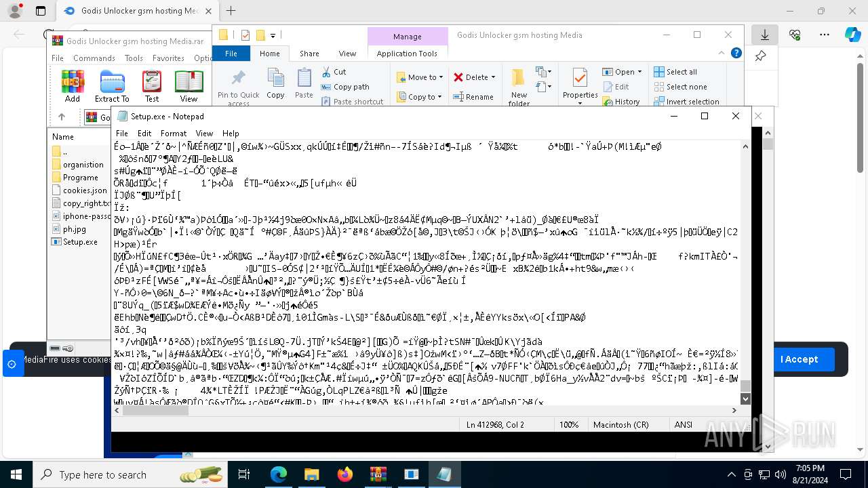Click Edit in Explorer ribbon
868x488 pixels.
tap(616, 87)
